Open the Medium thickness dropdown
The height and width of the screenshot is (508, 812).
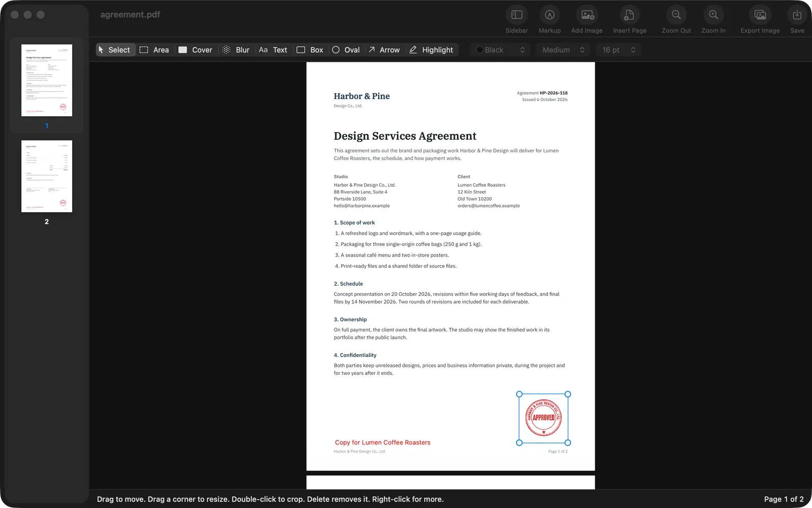(563, 50)
